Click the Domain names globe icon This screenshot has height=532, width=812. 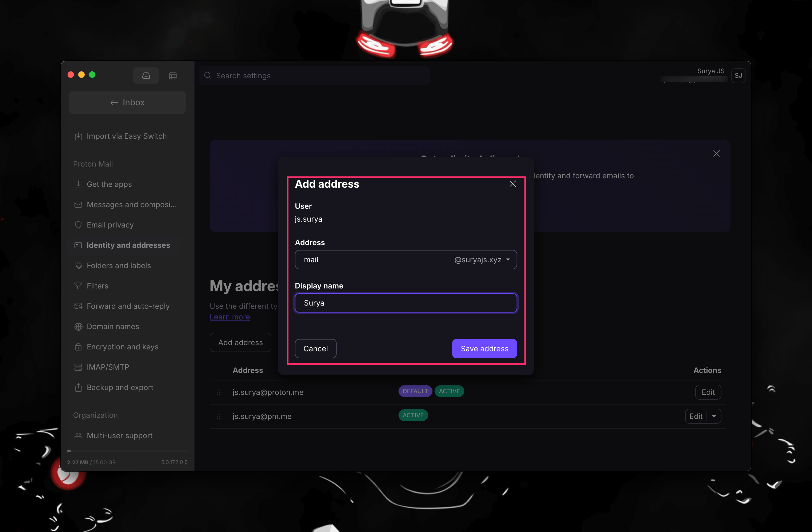pos(79,326)
